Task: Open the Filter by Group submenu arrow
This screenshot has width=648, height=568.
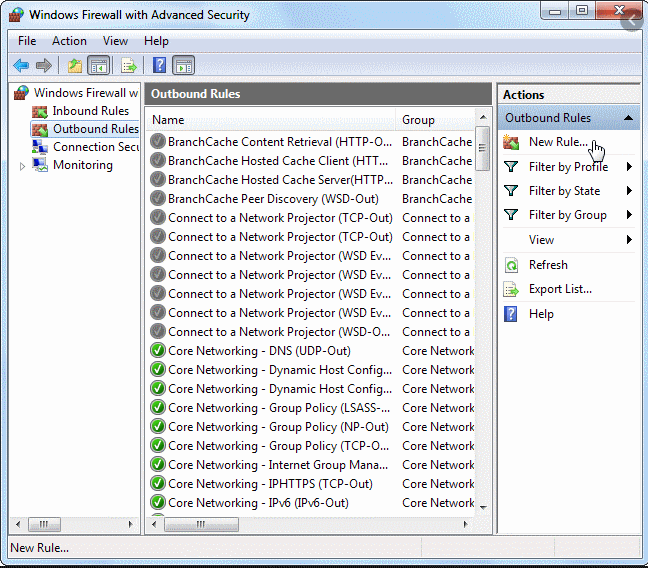Action: tap(629, 215)
